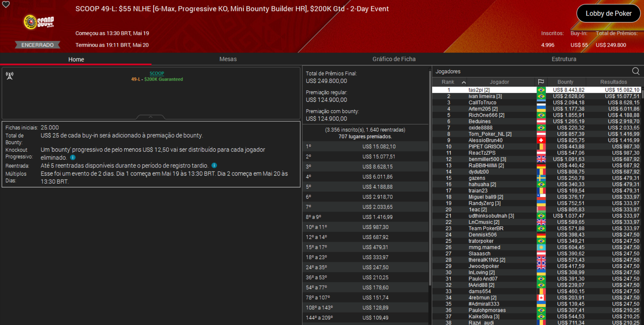The height and width of the screenshot is (325, 644).
Task: Select player row ivan limeira [3]
Action: pyautogui.click(x=537, y=96)
